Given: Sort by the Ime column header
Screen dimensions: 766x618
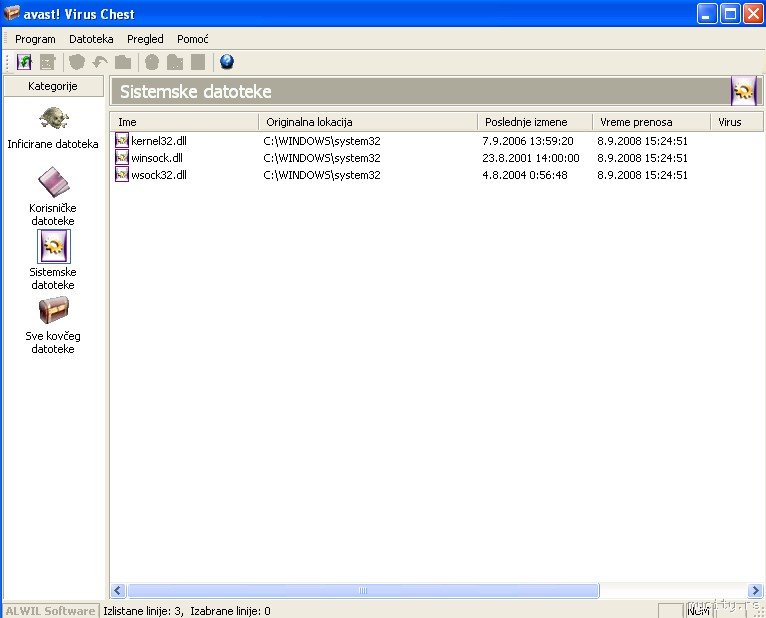Looking at the screenshot, I should click(x=185, y=122).
